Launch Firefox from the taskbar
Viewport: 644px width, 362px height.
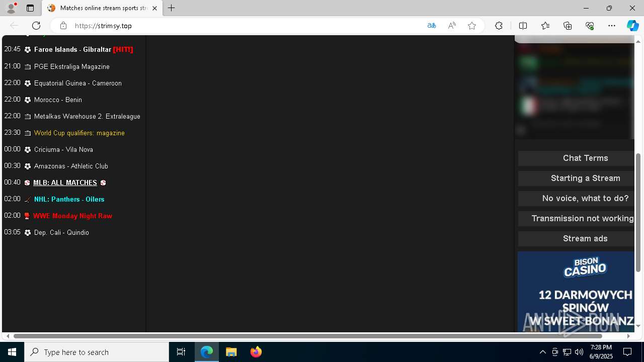coord(256,352)
